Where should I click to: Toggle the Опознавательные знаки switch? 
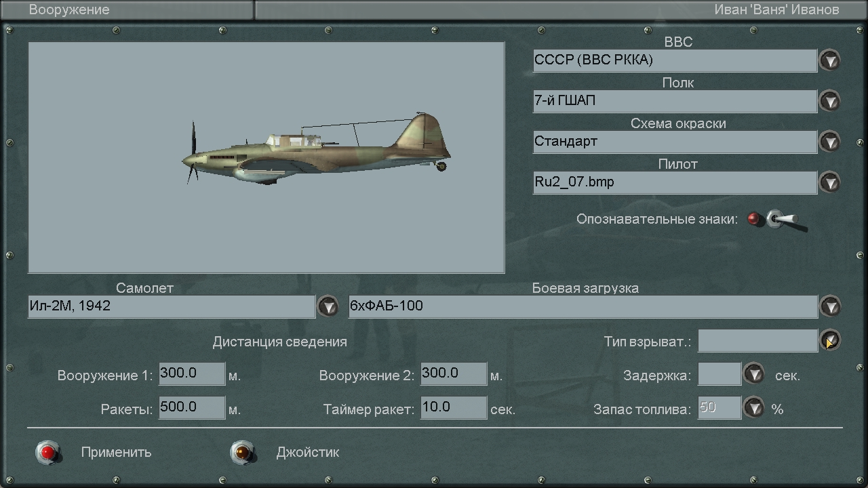[x=777, y=220]
